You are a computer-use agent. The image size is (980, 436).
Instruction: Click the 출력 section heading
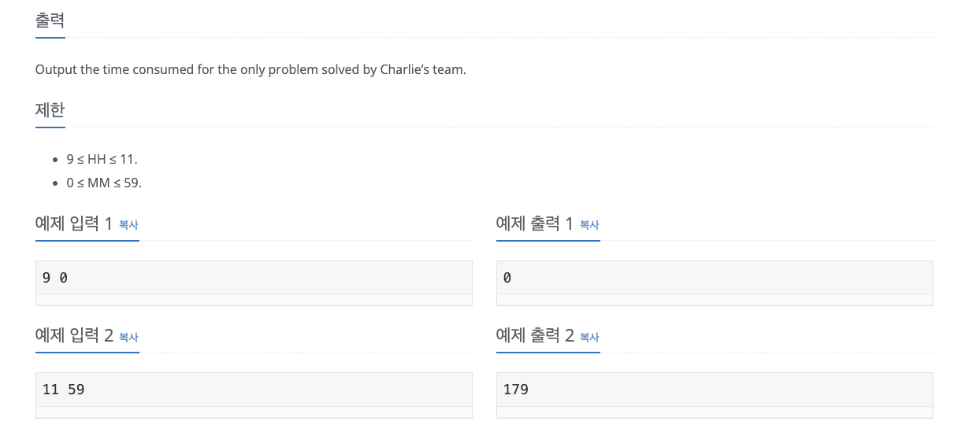50,20
